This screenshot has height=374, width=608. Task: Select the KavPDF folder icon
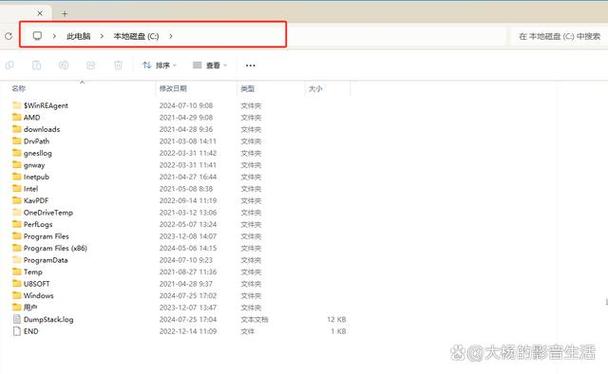pos(17,200)
